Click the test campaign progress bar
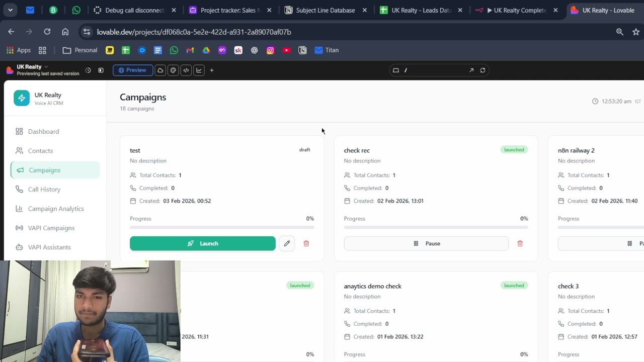644x362 pixels. click(x=222, y=227)
